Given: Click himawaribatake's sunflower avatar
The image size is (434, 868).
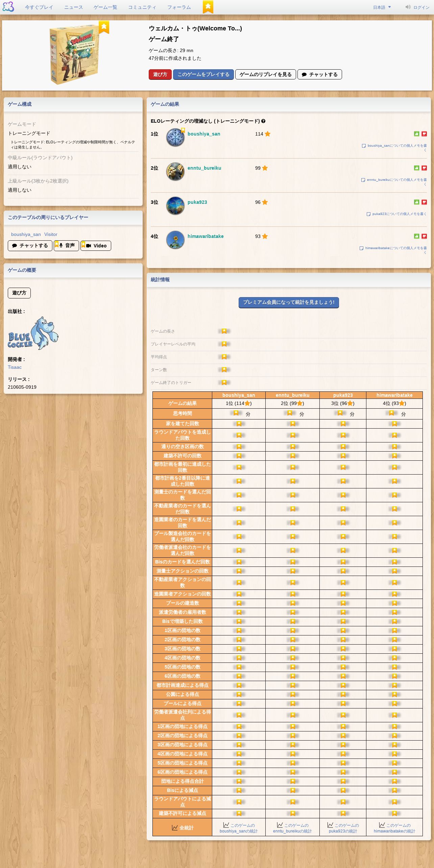Looking at the screenshot, I should [x=175, y=240].
